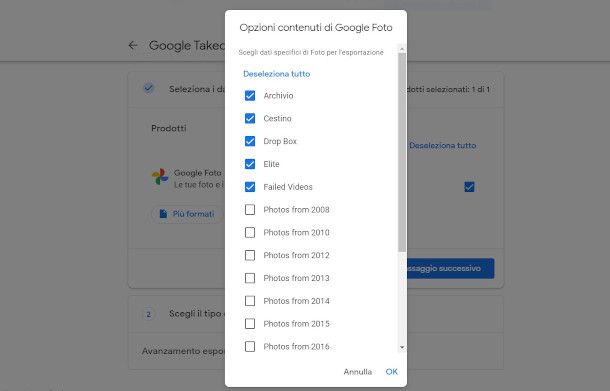This screenshot has width=610, height=391.
Task: Uncheck the Elite checkbox
Action: [250, 164]
